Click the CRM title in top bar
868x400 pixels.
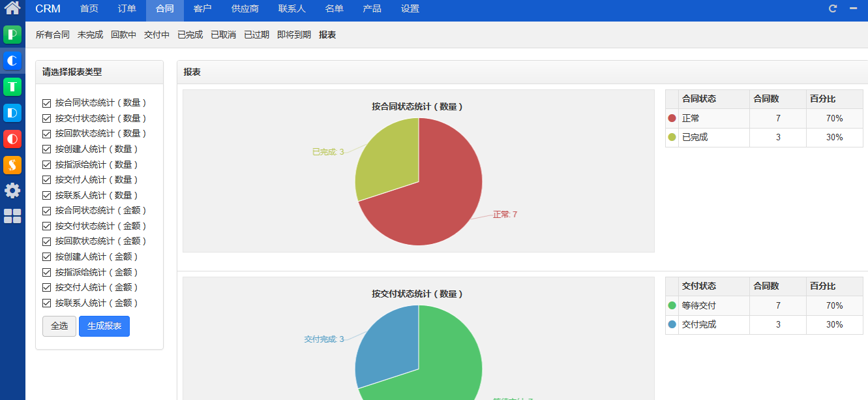(48, 9)
